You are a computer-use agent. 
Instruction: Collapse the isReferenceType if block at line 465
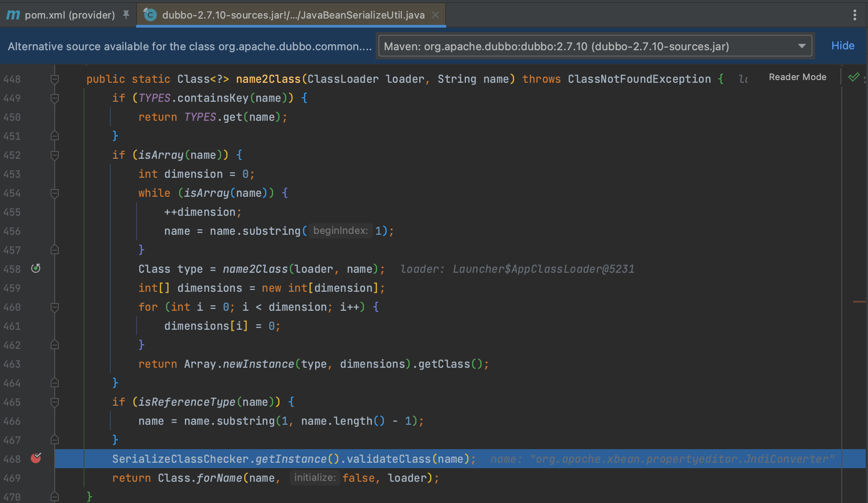click(55, 402)
